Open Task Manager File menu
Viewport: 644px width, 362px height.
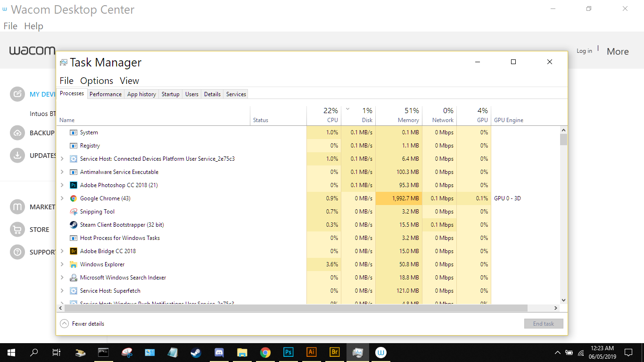click(66, 81)
